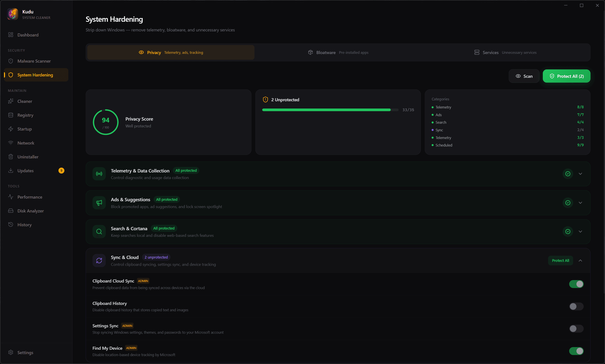This screenshot has height=364, width=605.
Task: Expand Telemetry & Data Collection section chevron
Action: point(580,174)
